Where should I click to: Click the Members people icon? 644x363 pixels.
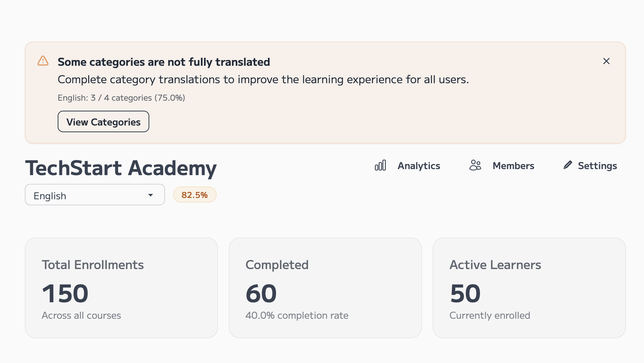click(x=475, y=165)
